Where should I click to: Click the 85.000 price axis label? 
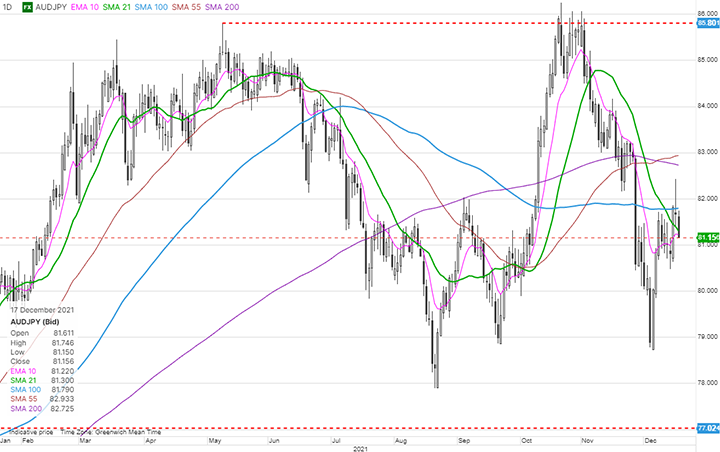tap(707, 60)
